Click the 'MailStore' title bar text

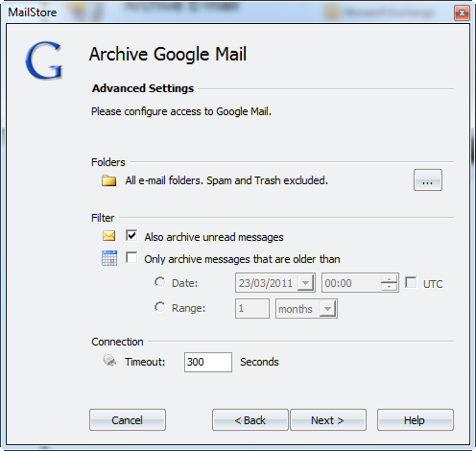(x=32, y=13)
